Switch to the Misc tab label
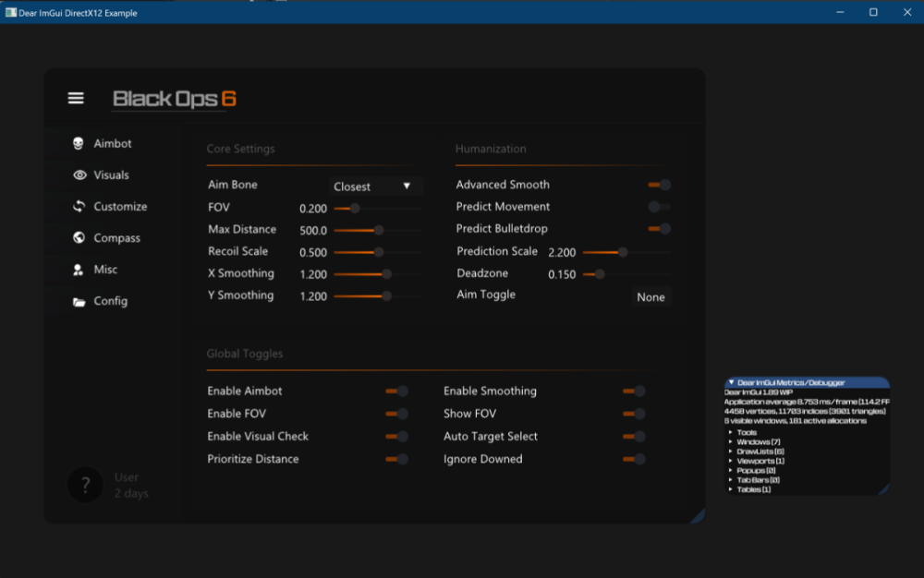The height and width of the screenshot is (578, 924). [x=105, y=270]
